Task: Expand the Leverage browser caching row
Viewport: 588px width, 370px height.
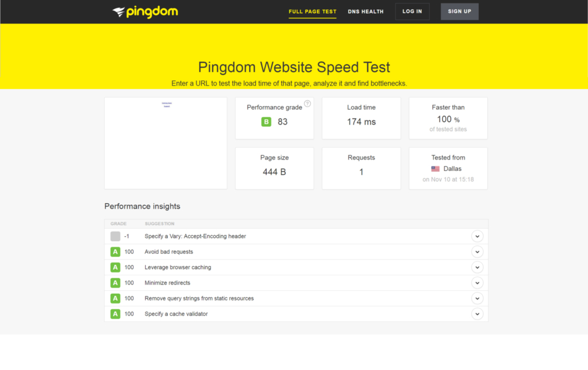Action: (477, 267)
